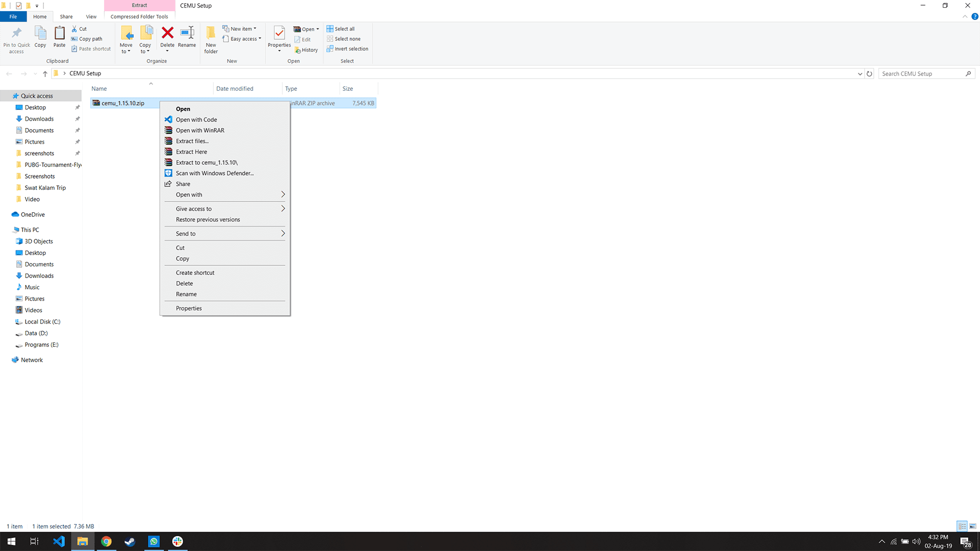Select Local Disk (C:) in navigation pane
Screen dimensions: 980x551
(x=42, y=322)
